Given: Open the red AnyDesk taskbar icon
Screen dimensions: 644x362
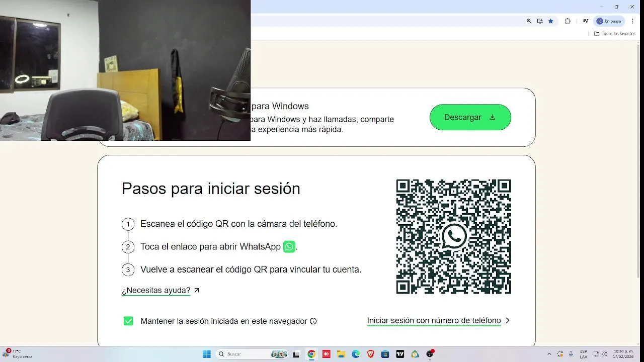Looking at the screenshot, I should click(326, 354).
